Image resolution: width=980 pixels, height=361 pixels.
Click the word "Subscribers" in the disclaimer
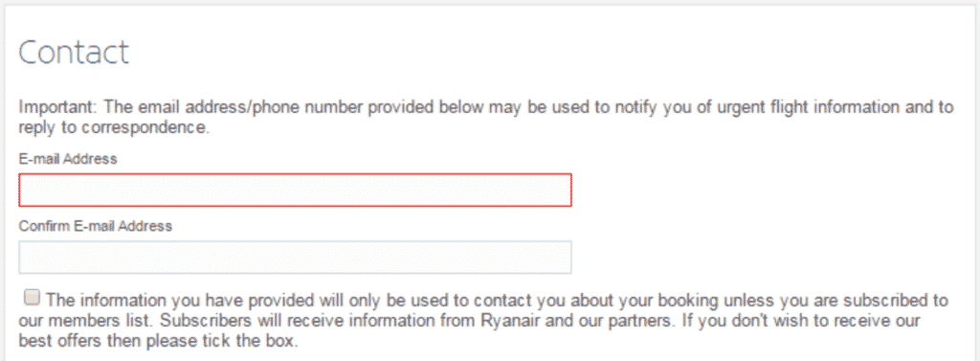click(x=190, y=322)
